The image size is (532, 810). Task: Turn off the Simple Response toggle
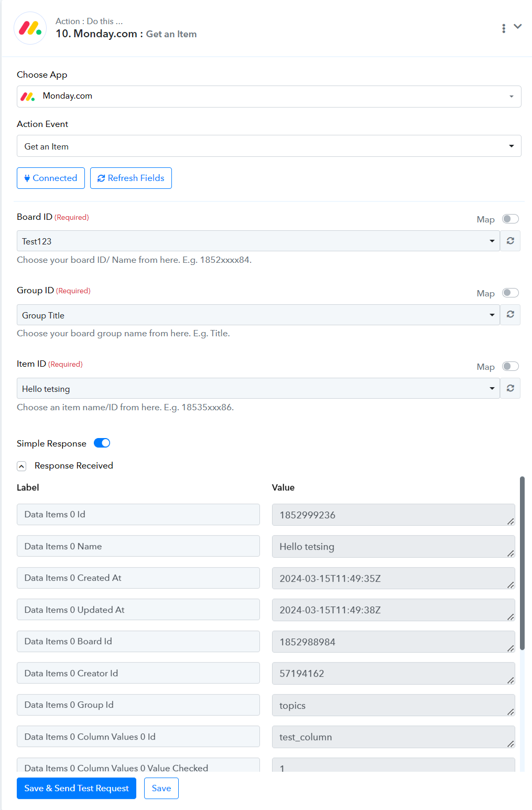(x=102, y=443)
